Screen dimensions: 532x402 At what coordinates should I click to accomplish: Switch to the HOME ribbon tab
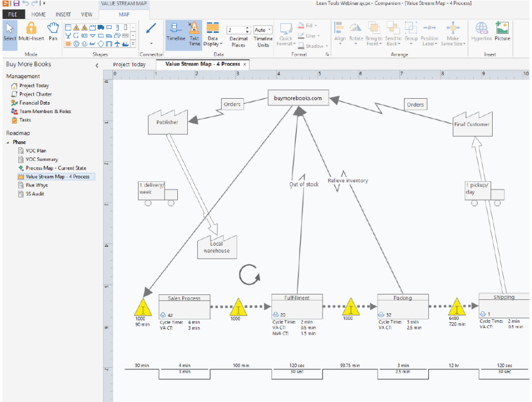(39, 14)
